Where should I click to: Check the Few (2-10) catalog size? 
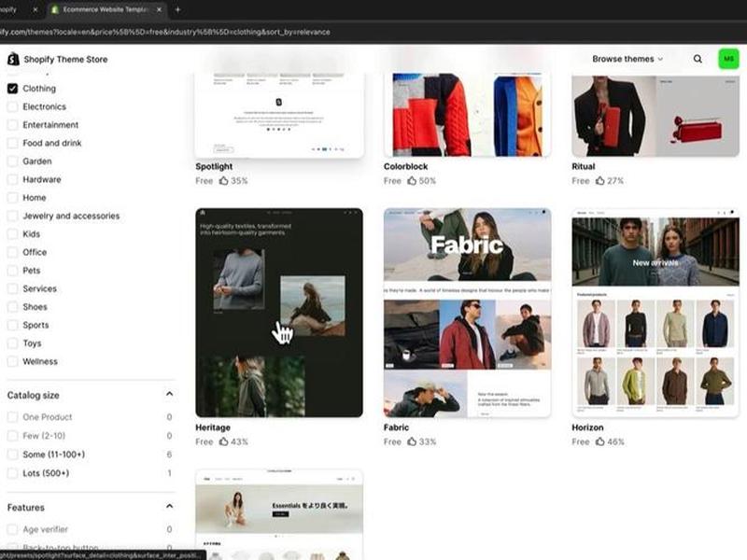[x=12, y=436]
